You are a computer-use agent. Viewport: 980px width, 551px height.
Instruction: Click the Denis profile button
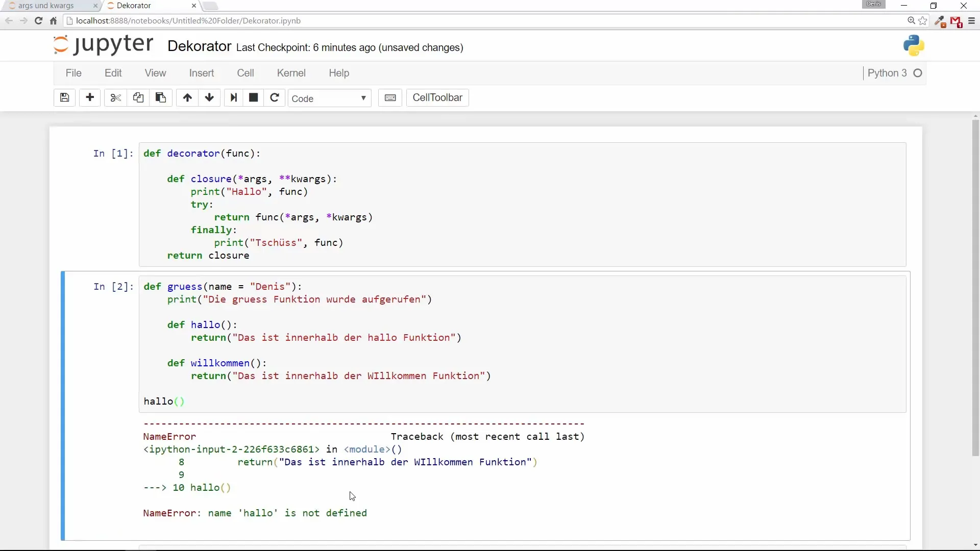(873, 4)
